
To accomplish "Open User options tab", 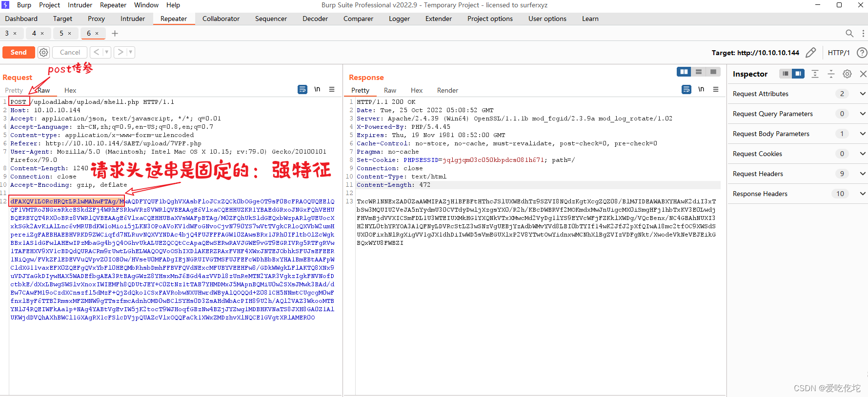I will [547, 19].
